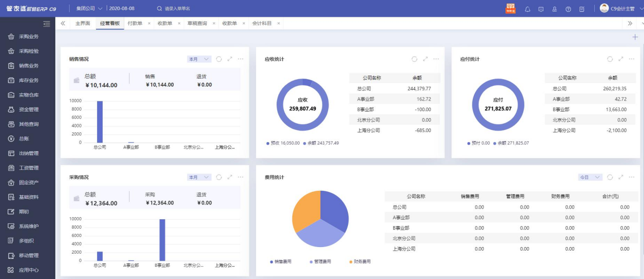Open 资金管理 in the sidebar
The width and height of the screenshot is (644, 279).
28,110
